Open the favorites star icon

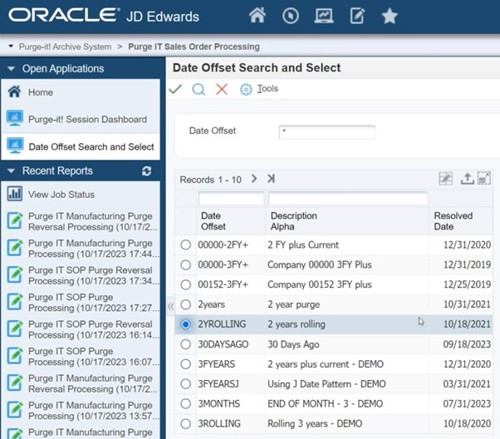[x=389, y=16]
